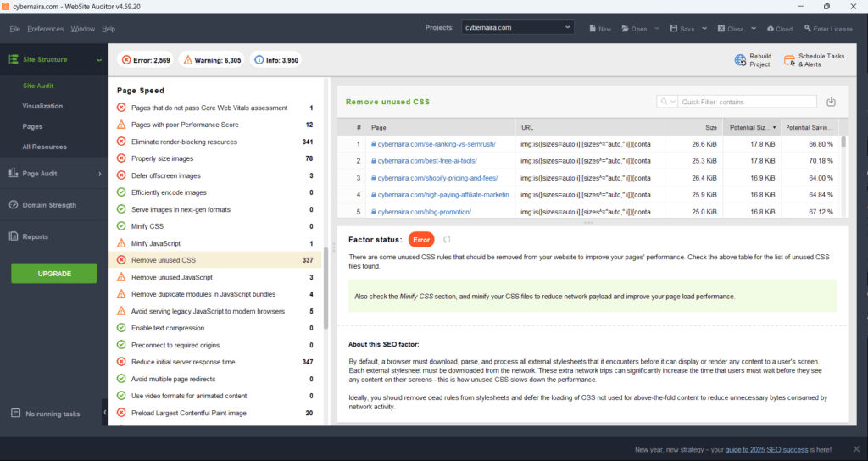The image size is (868, 461).
Task: Go to All Resources section
Action: [x=44, y=147]
